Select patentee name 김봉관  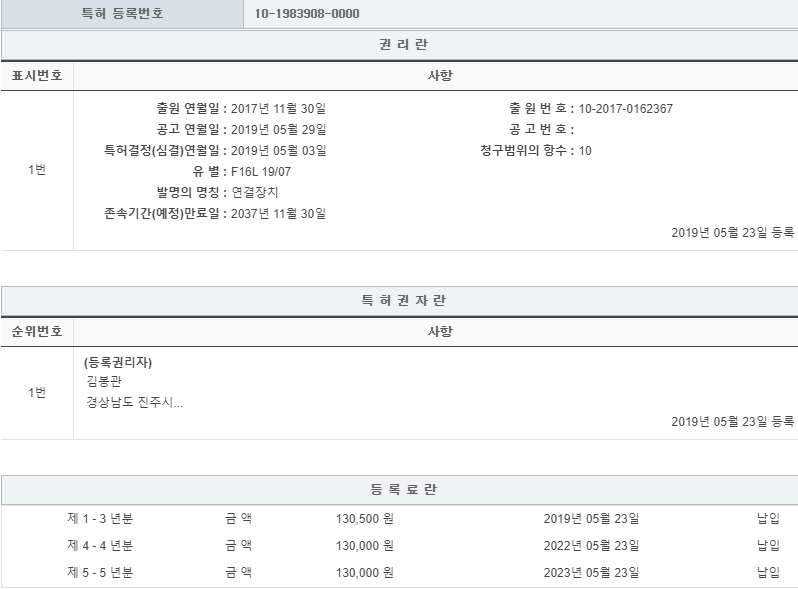104,382
